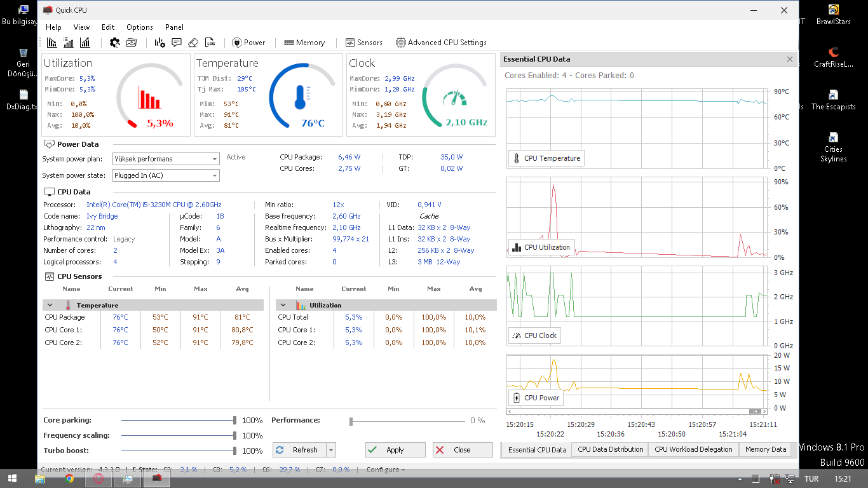Screen dimensions: 868x488
Task: Open File Explorer from the taskbar
Action: (x=40, y=478)
